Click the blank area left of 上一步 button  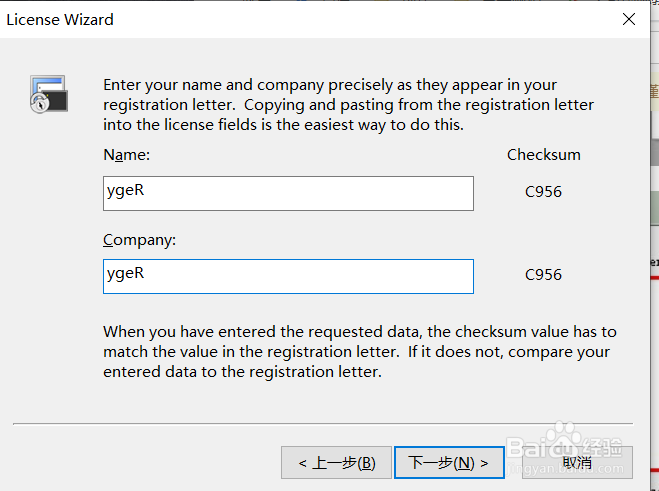[150, 463]
